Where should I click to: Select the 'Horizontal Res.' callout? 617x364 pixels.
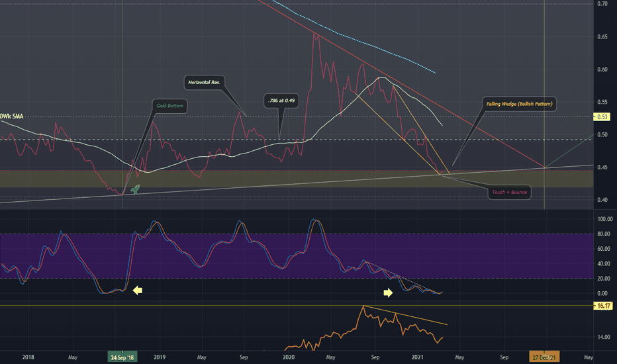pyautogui.click(x=204, y=82)
